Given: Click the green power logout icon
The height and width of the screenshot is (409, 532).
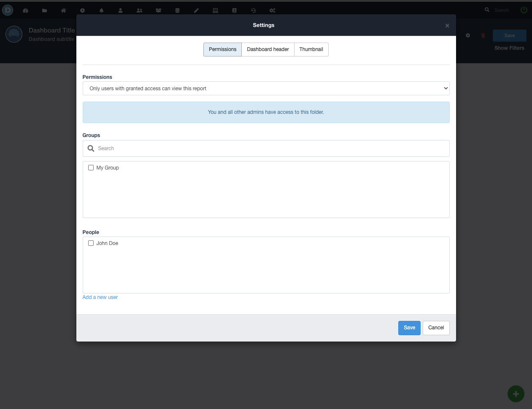Looking at the screenshot, I should tap(524, 10).
